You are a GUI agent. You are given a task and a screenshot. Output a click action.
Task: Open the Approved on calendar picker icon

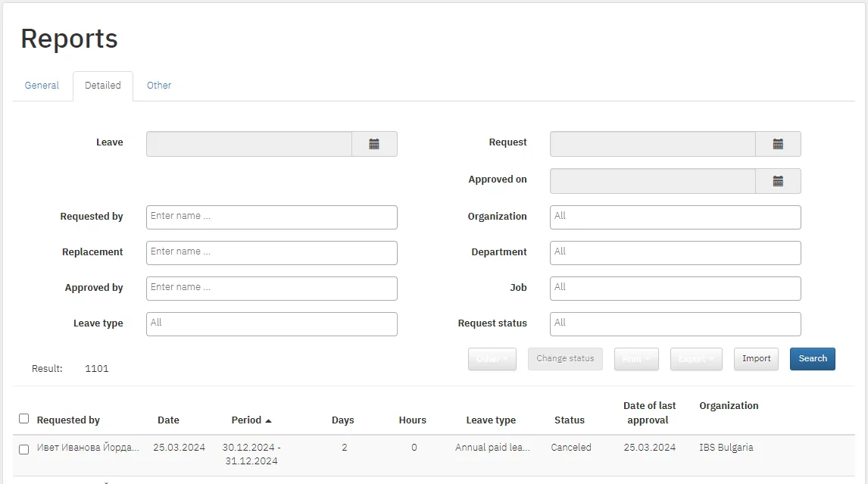pos(778,181)
